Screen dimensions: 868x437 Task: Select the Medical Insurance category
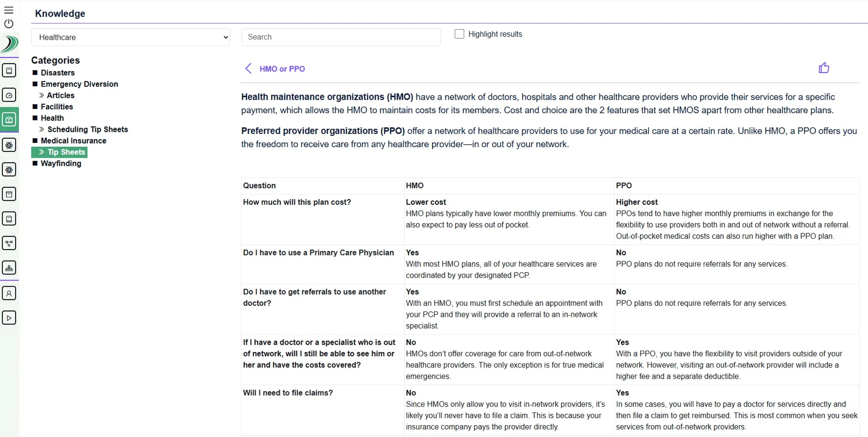click(x=73, y=141)
